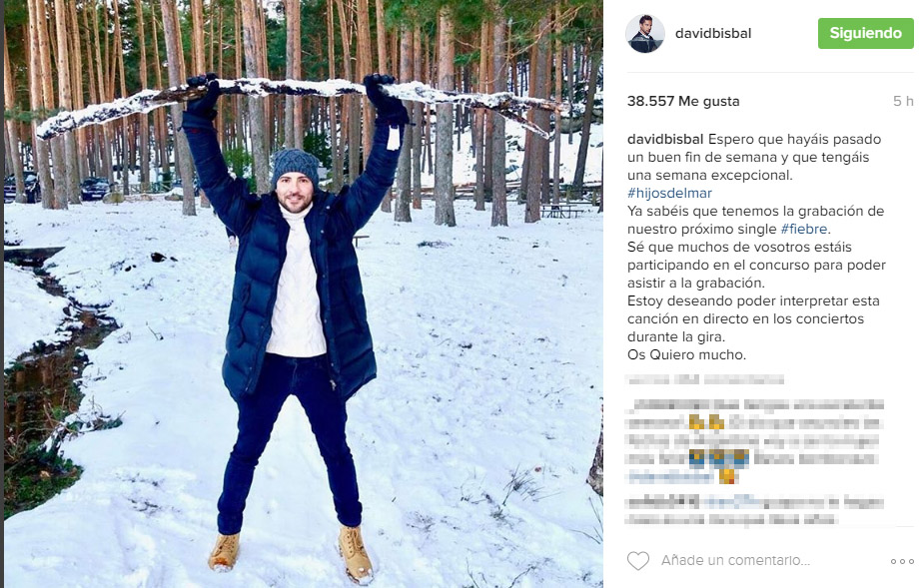Open the three-dot more options menu
920x588 pixels.
click(x=901, y=561)
